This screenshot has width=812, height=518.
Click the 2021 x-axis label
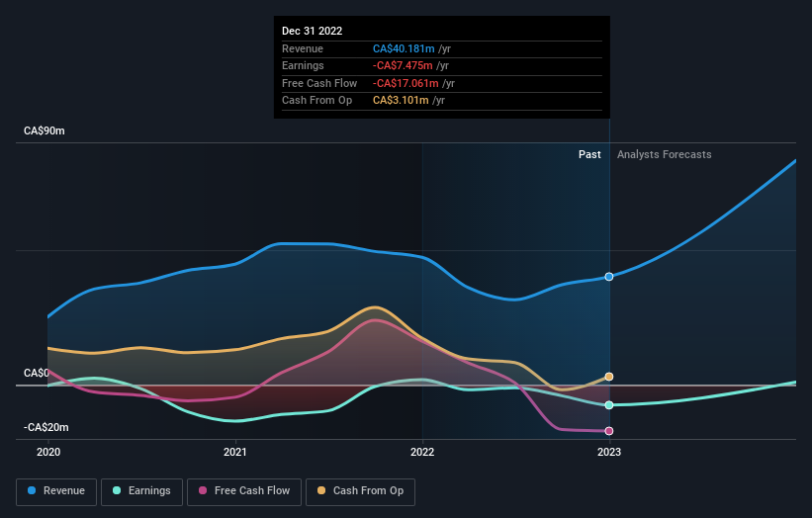click(235, 453)
